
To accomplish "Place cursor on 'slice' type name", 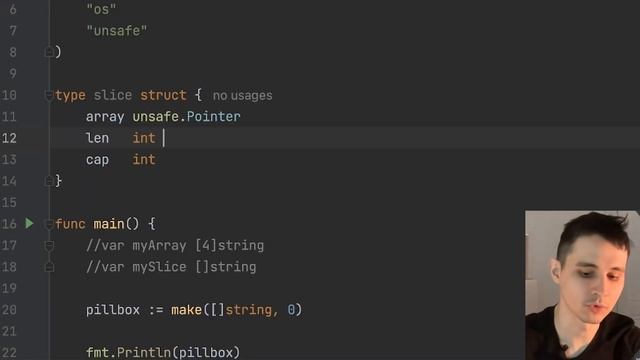I will pyautogui.click(x=113, y=95).
